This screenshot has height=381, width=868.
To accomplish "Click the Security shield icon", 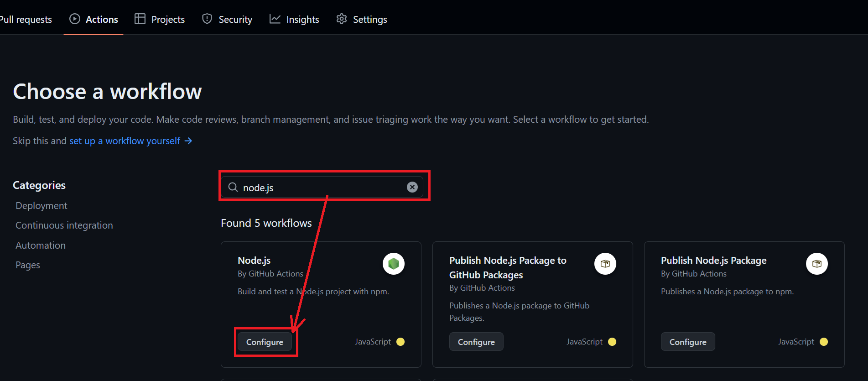I will click(207, 19).
